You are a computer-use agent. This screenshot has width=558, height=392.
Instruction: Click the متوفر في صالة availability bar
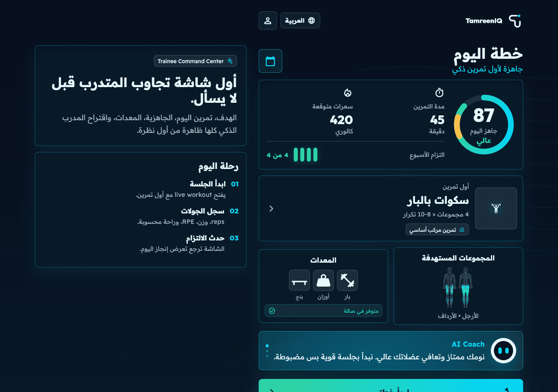pos(323,311)
